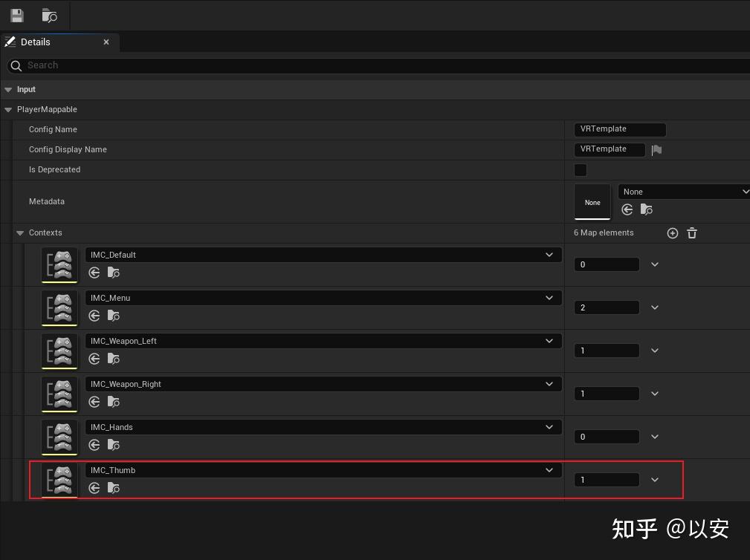Browse to IMC_Weapon_Left asset
This screenshot has width=750, height=560.
pyautogui.click(x=113, y=359)
